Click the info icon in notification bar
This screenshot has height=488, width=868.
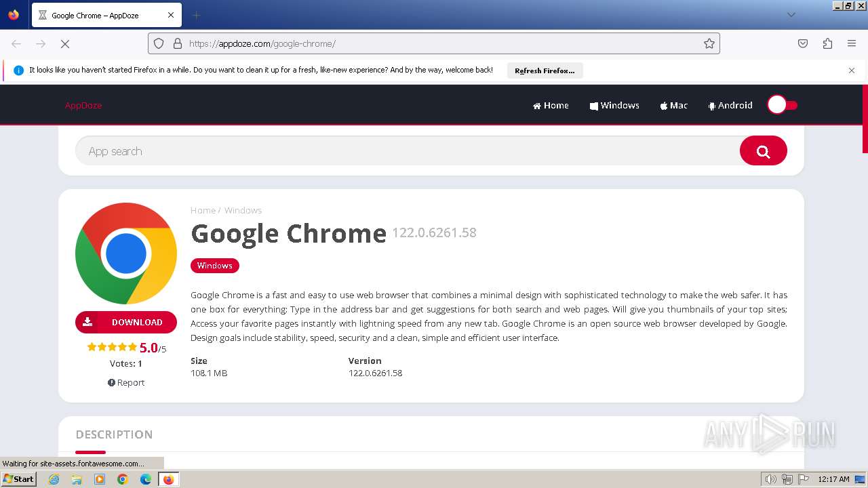tap(18, 70)
